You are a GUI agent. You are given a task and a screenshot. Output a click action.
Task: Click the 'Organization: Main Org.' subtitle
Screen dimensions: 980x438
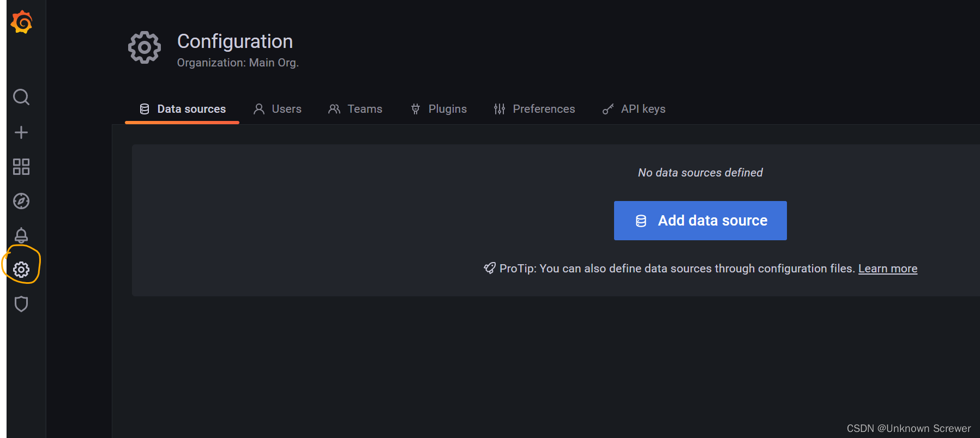pos(238,63)
